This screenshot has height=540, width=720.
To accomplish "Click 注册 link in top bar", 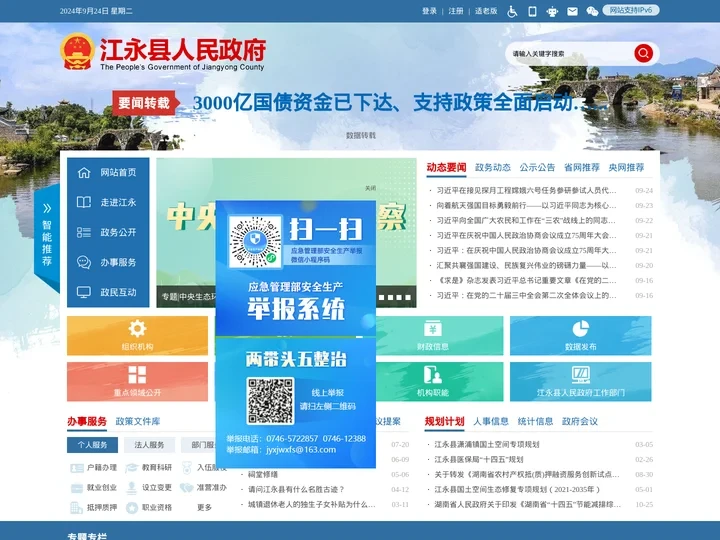I will [456, 11].
